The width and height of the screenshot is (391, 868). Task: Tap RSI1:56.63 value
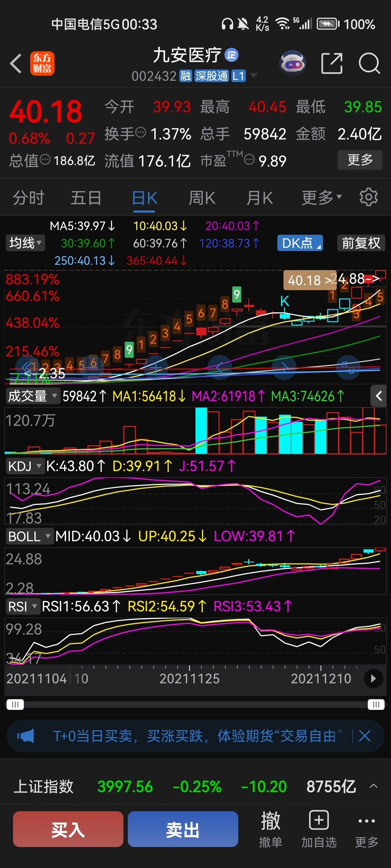[x=81, y=606]
